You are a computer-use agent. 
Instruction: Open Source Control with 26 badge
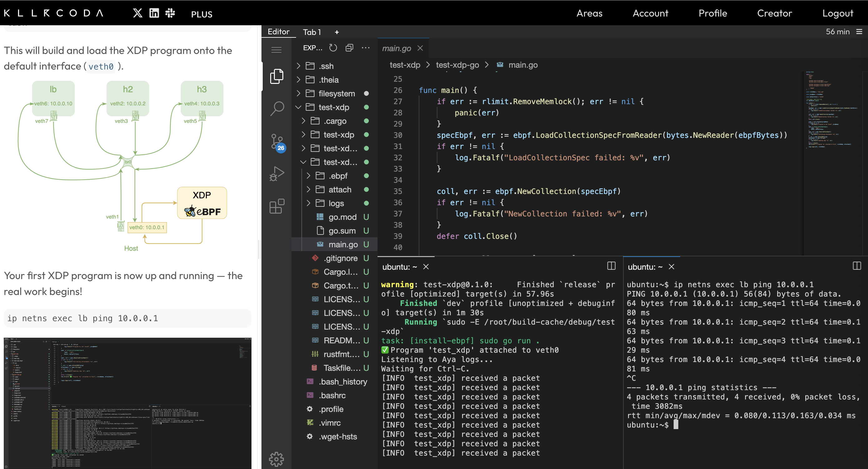coord(277,143)
